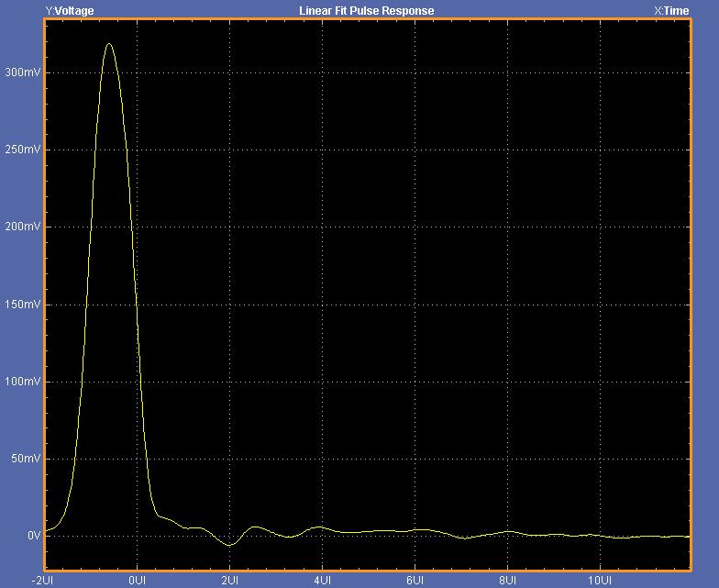Viewport: 719px width, 588px height.
Task: Click the peak of the yellow pulse
Action: coord(109,43)
